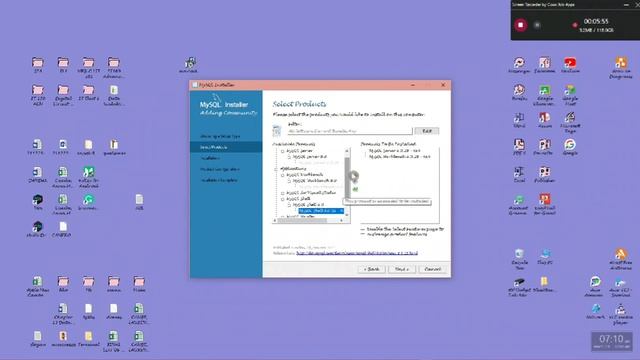Select the Microsoft Edge desktop icon
Screen dimensions: 640x360
point(570,122)
